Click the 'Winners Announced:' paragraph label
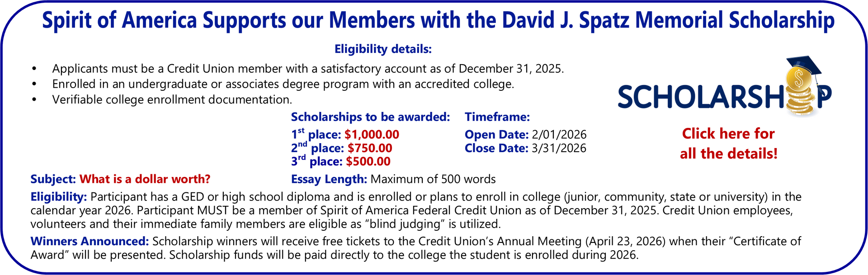868x275 pixels. coord(90,242)
